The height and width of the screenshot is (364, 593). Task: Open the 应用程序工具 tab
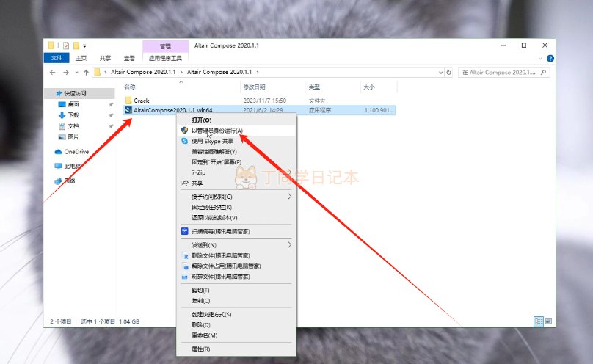coord(165,58)
